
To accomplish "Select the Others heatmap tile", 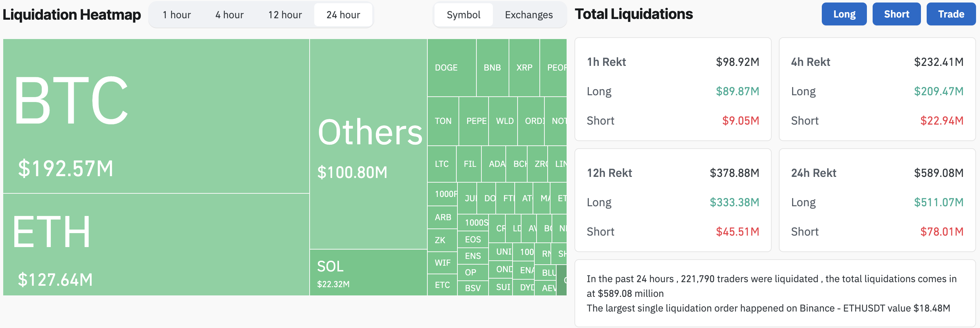I will pyautogui.click(x=368, y=144).
